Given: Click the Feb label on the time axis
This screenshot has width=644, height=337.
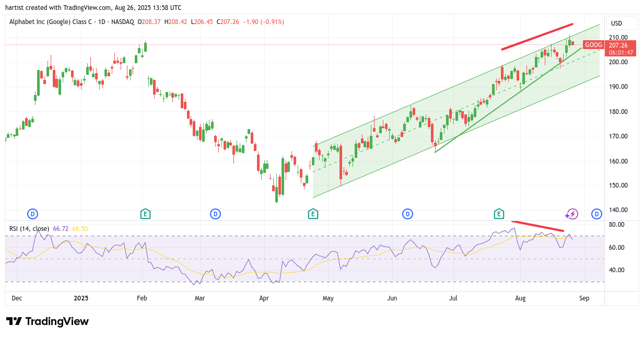Looking at the screenshot, I should 141,298.
